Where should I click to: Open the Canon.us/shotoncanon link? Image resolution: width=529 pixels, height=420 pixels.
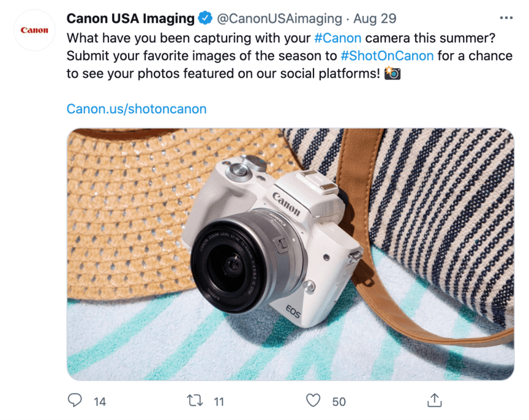coord(136,109)
